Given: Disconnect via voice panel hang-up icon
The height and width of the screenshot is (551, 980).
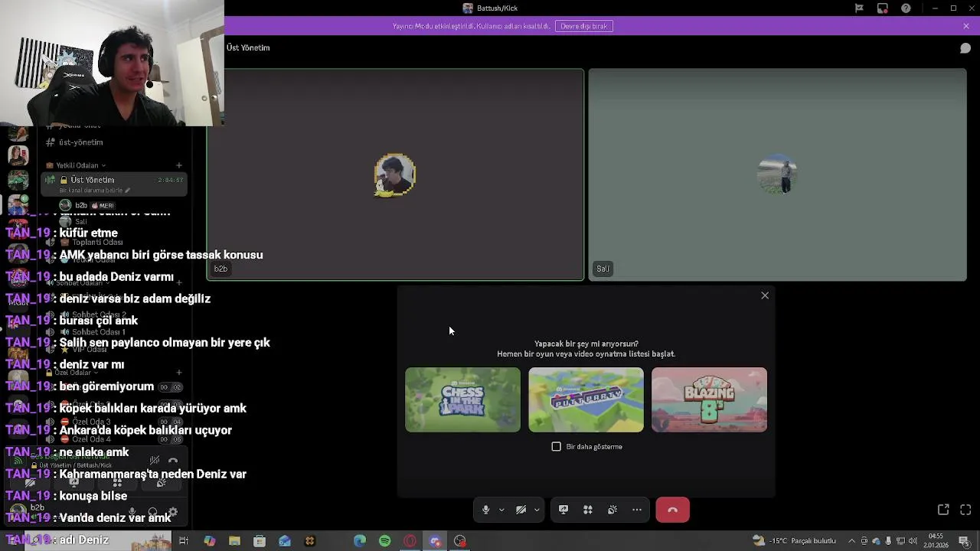Looking at the screenshot, I should (173, 461).
